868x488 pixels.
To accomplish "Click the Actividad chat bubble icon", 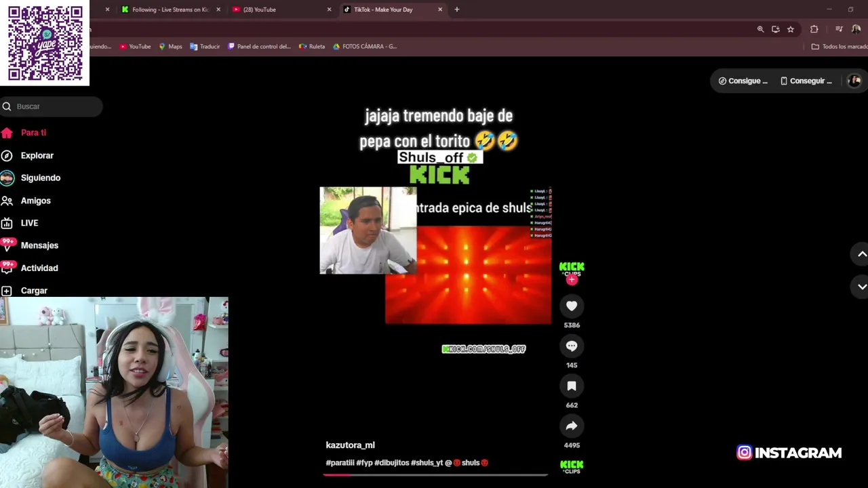I will [7, 268].
